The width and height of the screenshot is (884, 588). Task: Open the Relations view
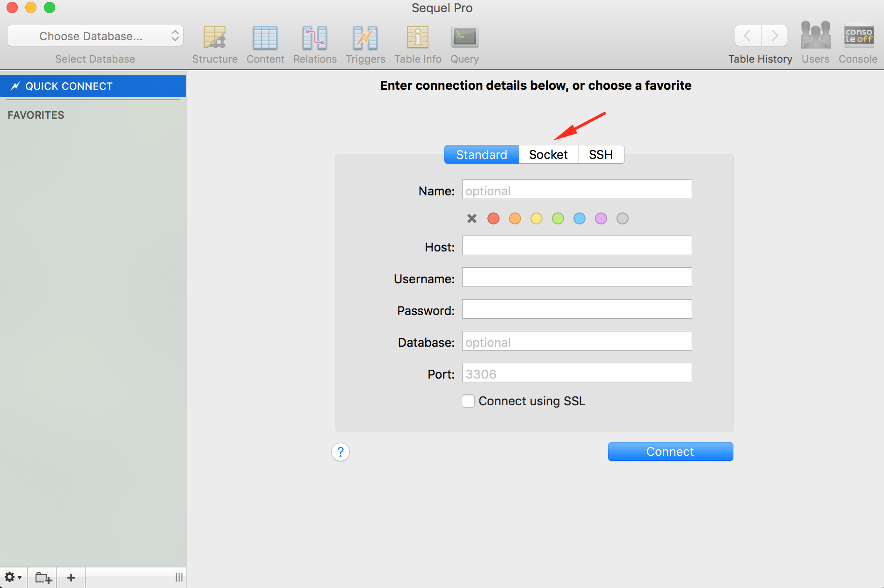[315, 45]
